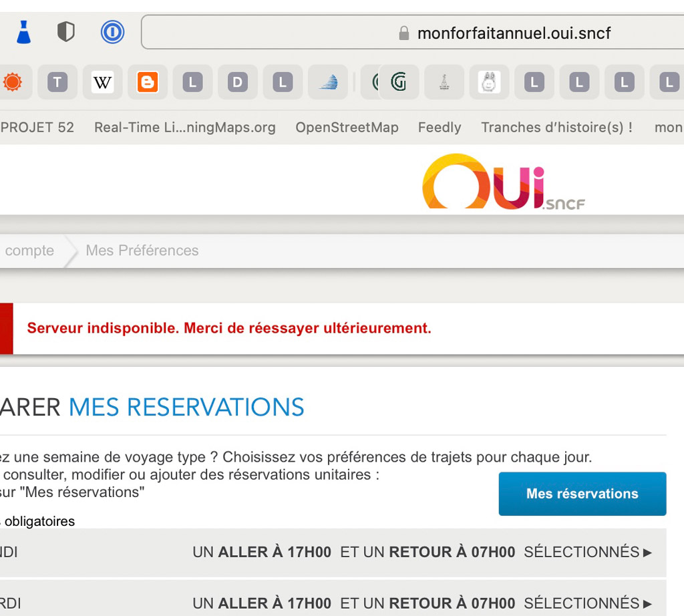
Task: Open the Wikipedia W pinned tab
Action: click(x=102, y=82)
